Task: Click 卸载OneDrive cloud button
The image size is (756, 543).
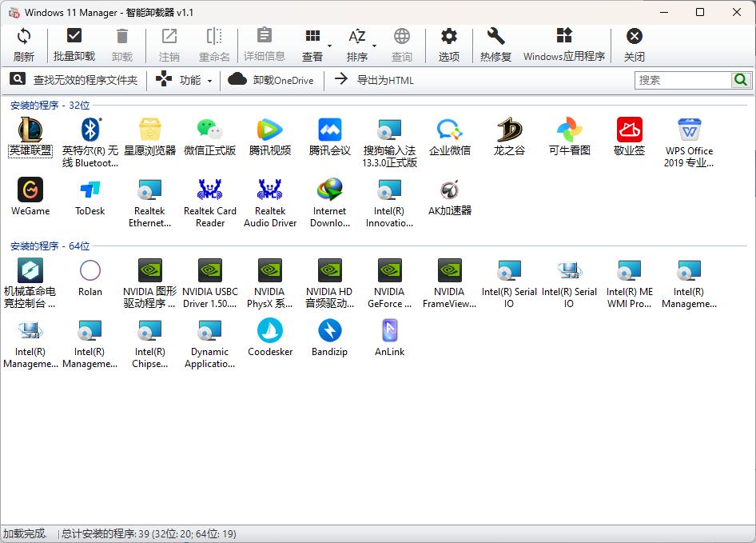Action: coord(271,80)
